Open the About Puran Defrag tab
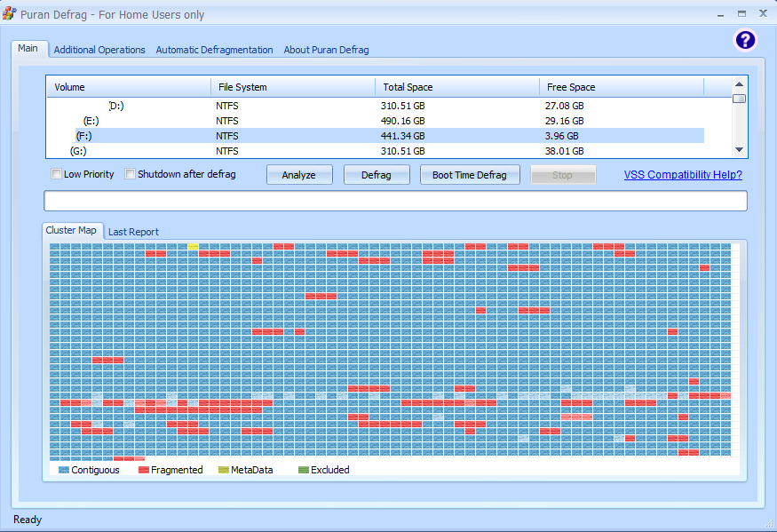This screenshot has width=777, height=532. pyautogui.click(x=327, y=50)
